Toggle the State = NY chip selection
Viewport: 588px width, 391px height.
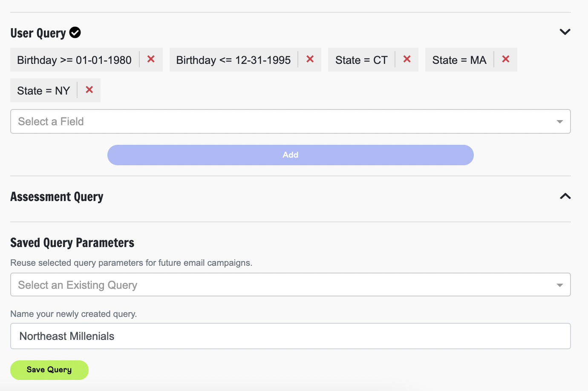coord(43,90)
